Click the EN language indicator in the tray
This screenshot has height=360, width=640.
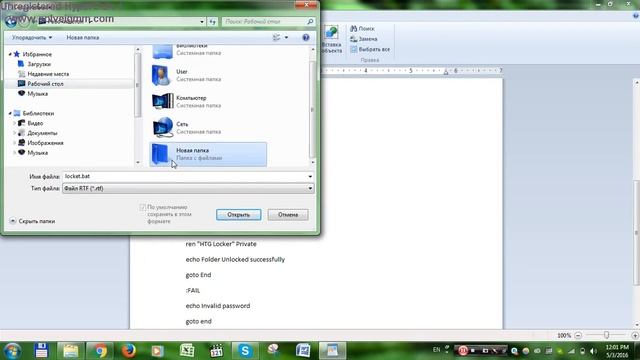point(436,350)
